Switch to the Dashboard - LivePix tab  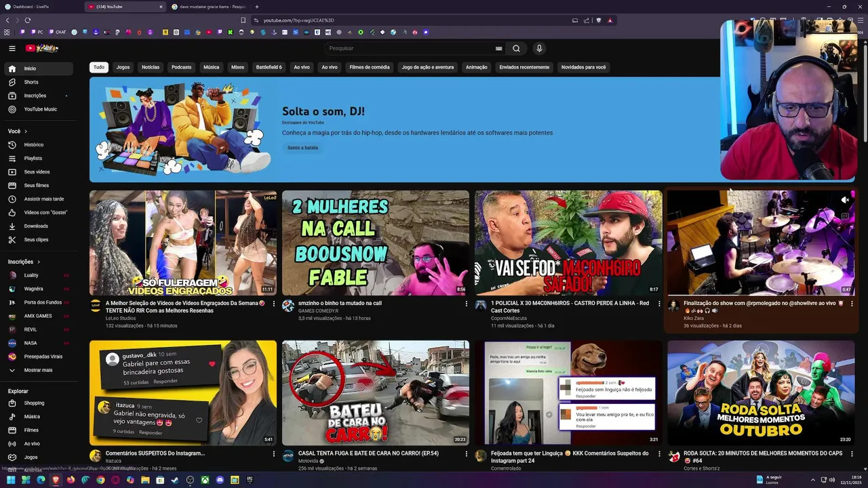click(x=42, y=7)
